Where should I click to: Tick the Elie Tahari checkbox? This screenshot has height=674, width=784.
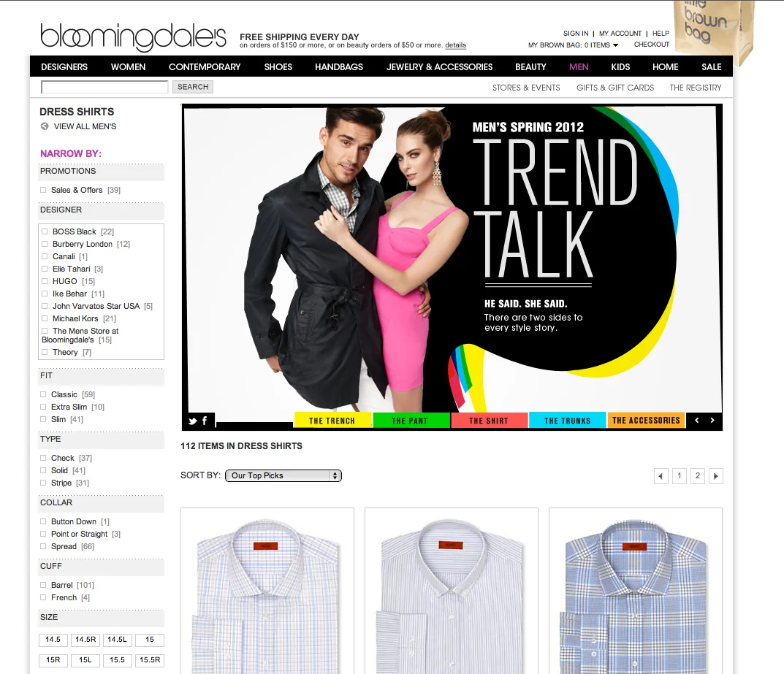pos(45,269)
